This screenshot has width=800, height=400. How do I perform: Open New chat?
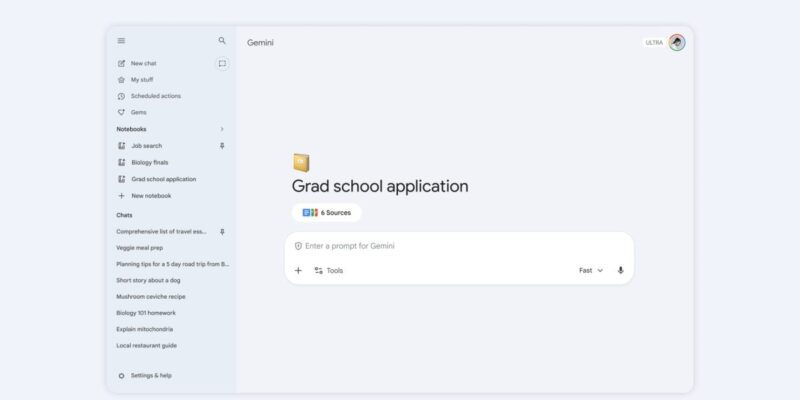point(143,63)
